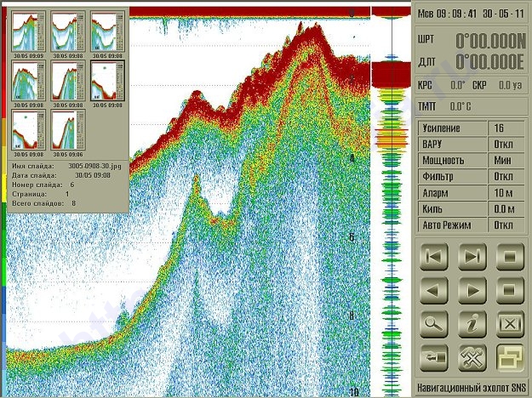
Task: Click the pointing hand icon
Action: [x=435, y=358]
